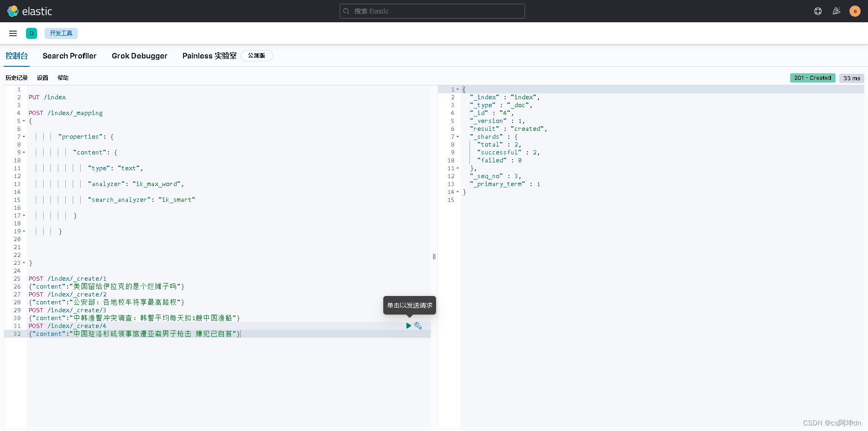Toggle fold marker on editor line 23
This screenshot has width=868, height=431.
pos(24,263)
